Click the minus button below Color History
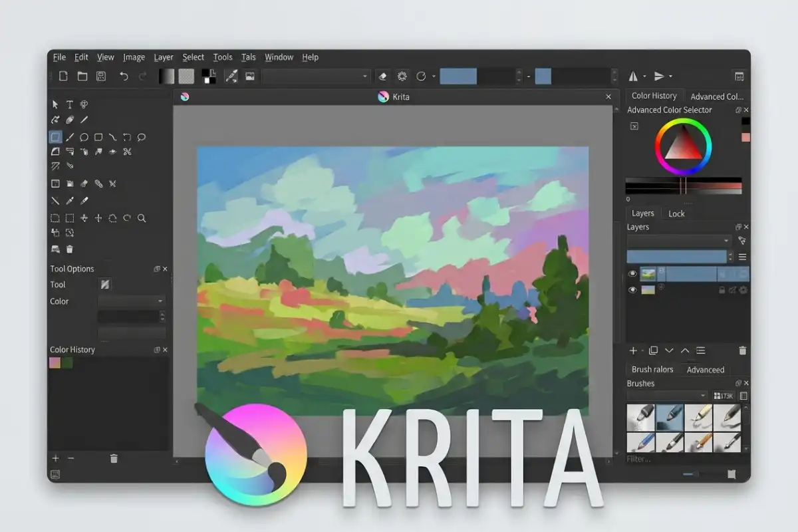This screenshot has height=532, width=798. tap(71, 458)
